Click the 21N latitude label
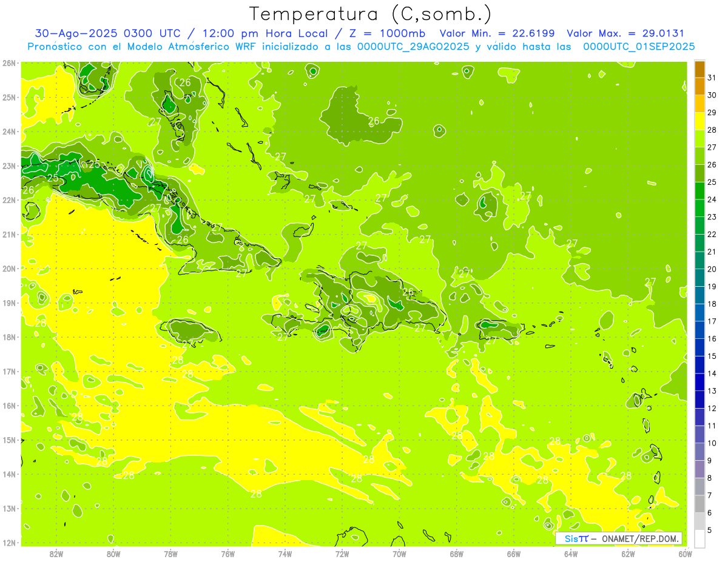Viewport: 728px width, 562px height. pos(9,234)
